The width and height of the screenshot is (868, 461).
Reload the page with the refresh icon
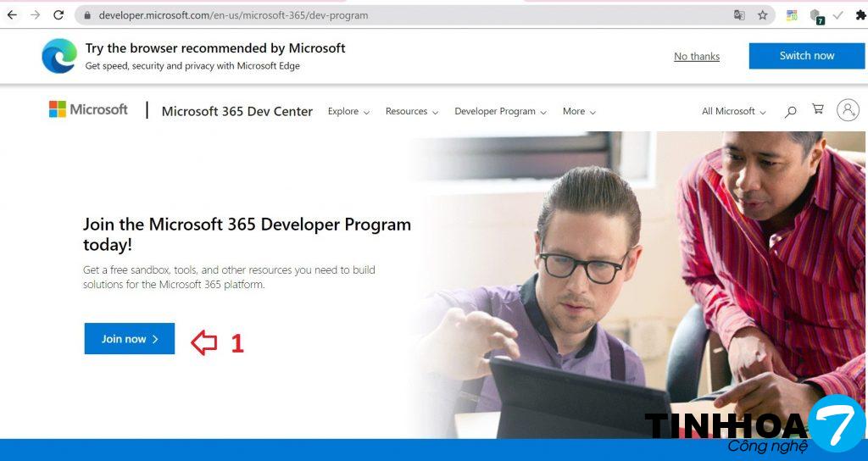click(x=58, y=15)
